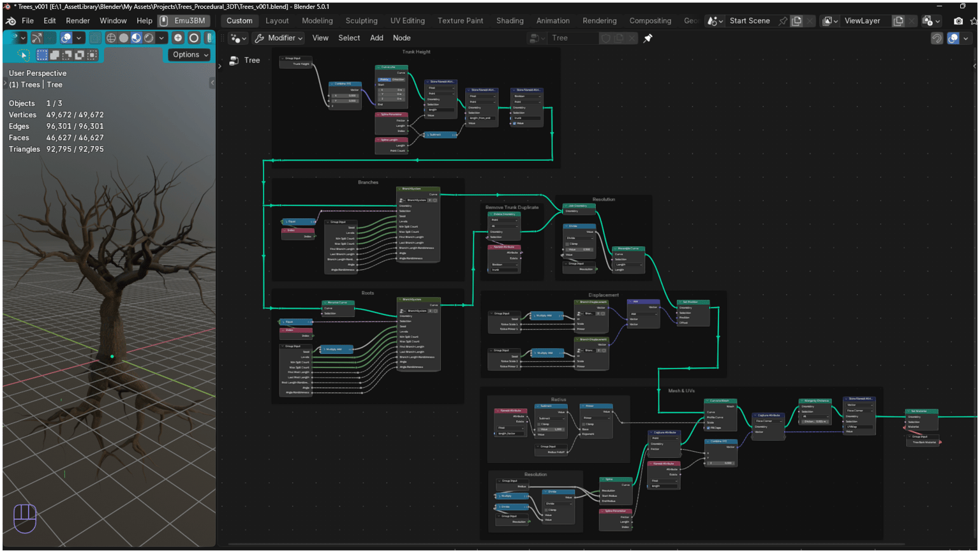
Task: Open the Modifier type dropdown
Action: (278, 38)
